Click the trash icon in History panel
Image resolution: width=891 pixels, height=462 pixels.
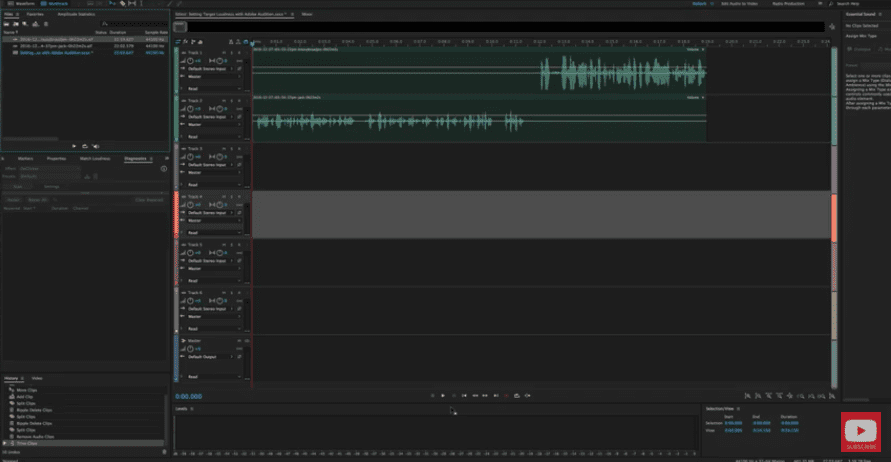[164, 452]
